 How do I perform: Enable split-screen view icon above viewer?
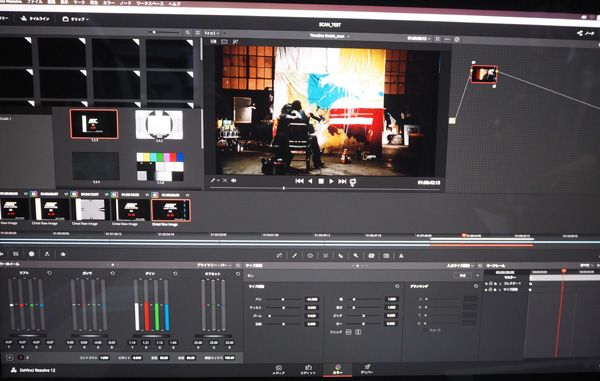pyautogui.click(x=224, y=41)
